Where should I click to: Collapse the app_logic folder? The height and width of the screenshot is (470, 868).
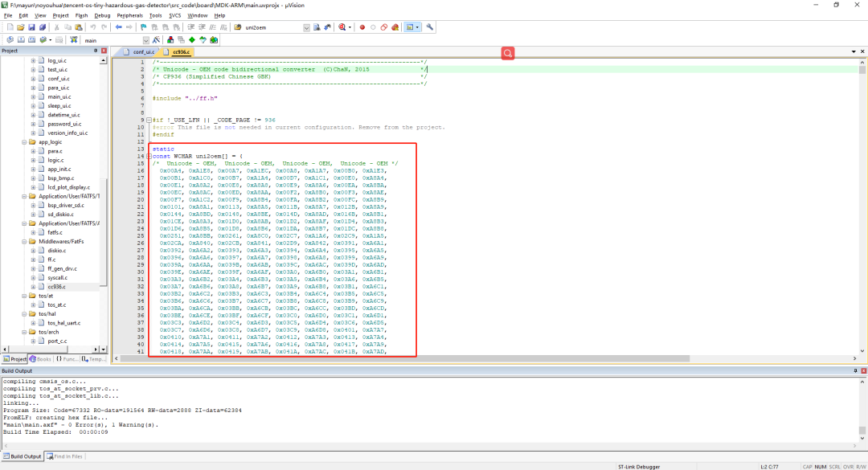click(x=24, y=142)
